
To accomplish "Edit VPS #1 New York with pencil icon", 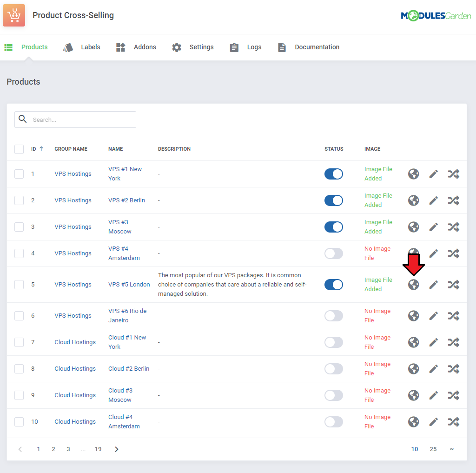I will click(x=434, y=174).
